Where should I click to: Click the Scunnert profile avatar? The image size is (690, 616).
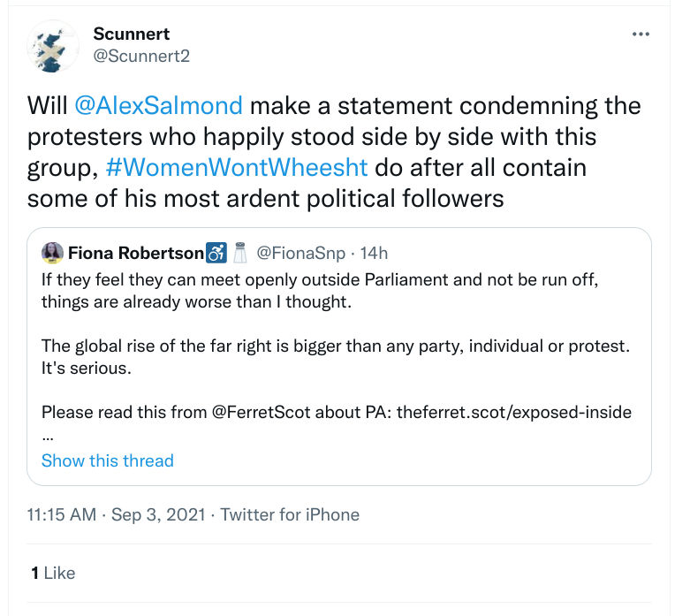48,46
